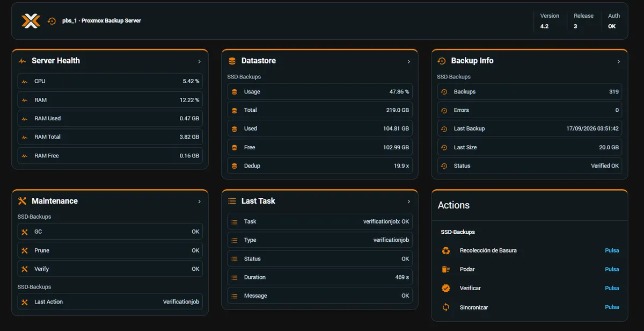Trigger Pulsa for Recolección de Basura
The height and width of the screenshot is (331, 644).
(x=612, y=250)
